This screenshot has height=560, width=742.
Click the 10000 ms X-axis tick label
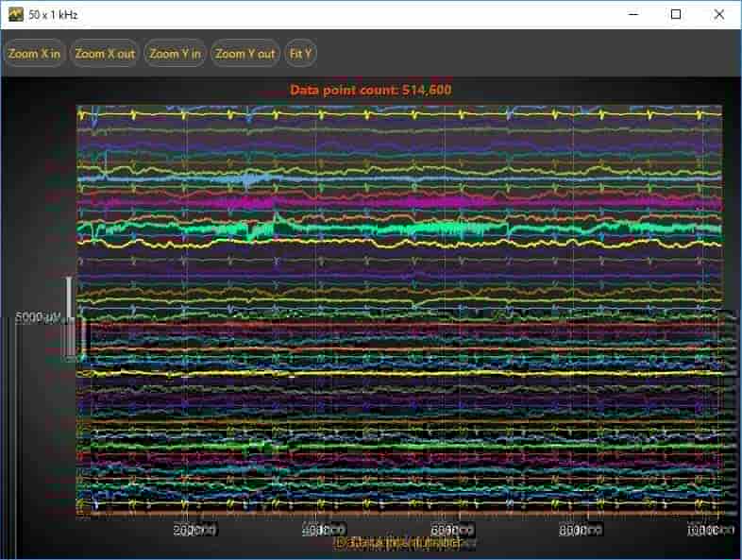click(x=710, y=530)
